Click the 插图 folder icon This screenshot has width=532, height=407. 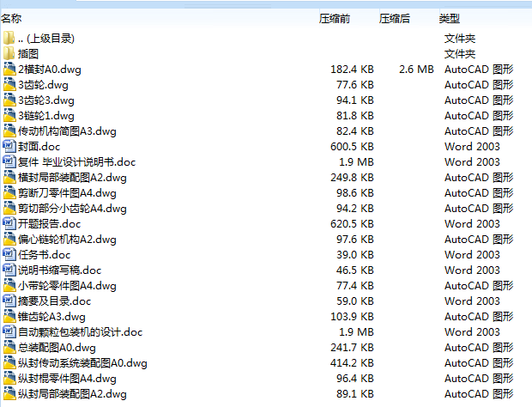coord(9,53)
